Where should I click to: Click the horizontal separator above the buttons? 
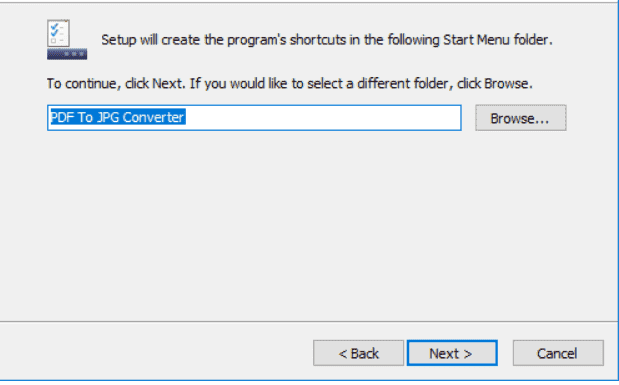[310, 322]
